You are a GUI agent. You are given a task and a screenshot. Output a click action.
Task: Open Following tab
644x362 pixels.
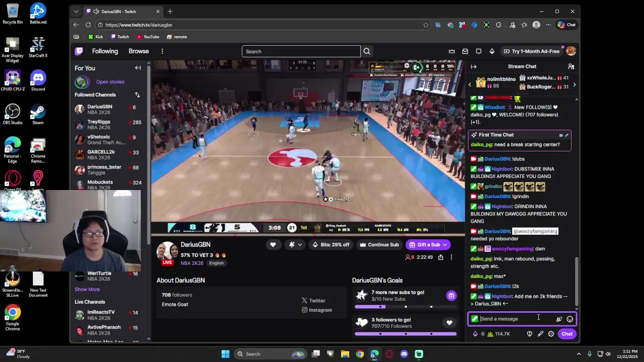[105, 51]
